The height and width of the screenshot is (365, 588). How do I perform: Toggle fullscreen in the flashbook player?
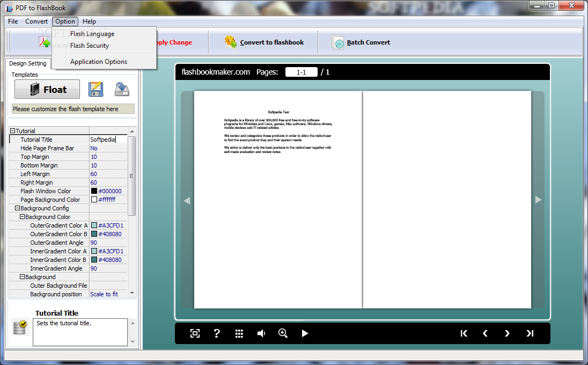195,333
